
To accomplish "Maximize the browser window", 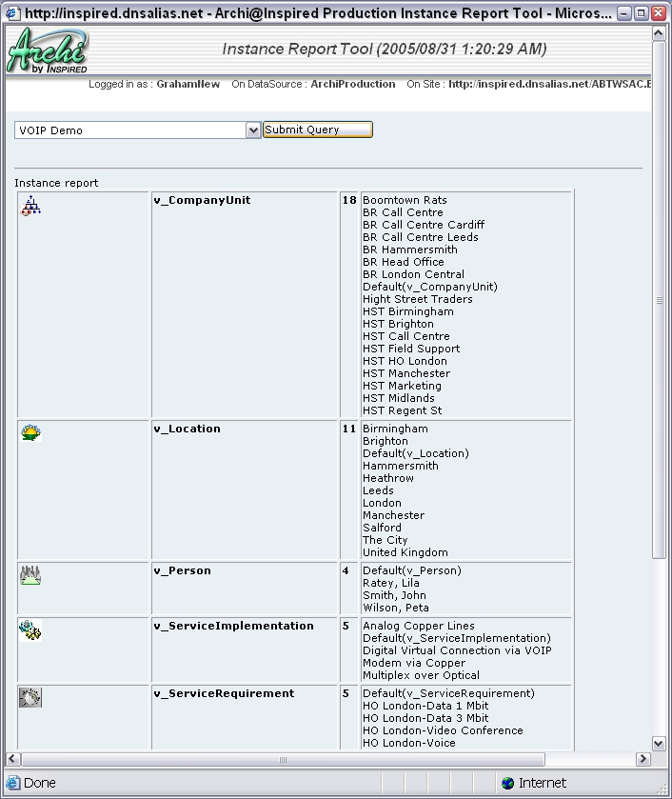I will (642, 13).
